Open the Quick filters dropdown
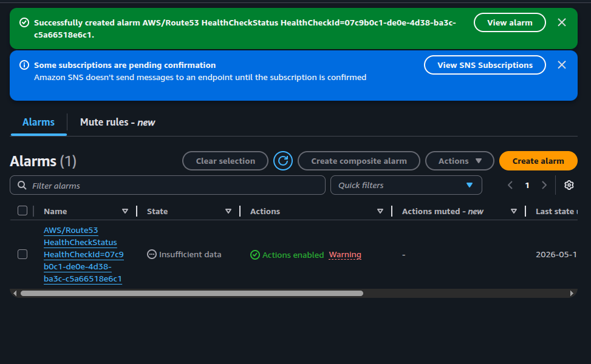 tap(406, 185)
